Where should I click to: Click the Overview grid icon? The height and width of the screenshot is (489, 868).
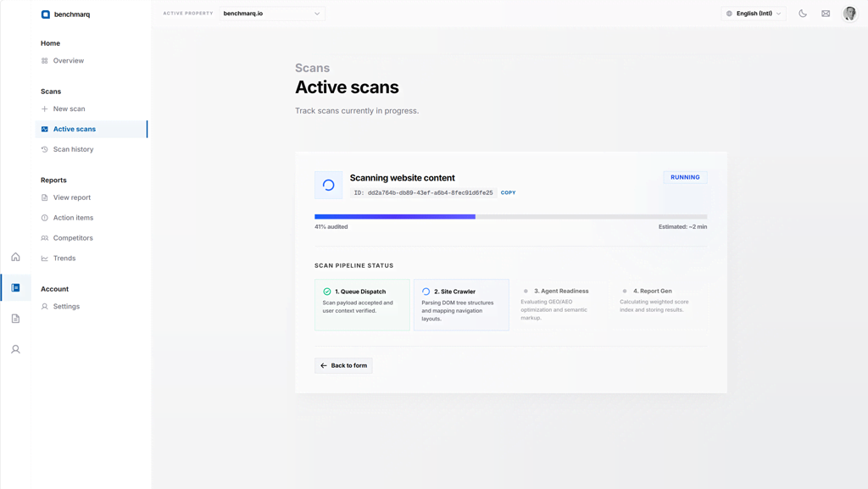click(x=44, y=61)
